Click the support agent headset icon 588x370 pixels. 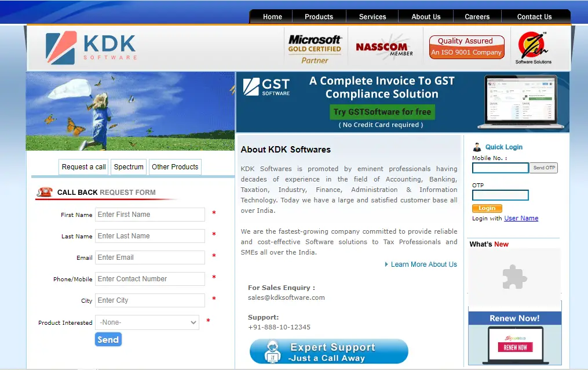point(272,351)
